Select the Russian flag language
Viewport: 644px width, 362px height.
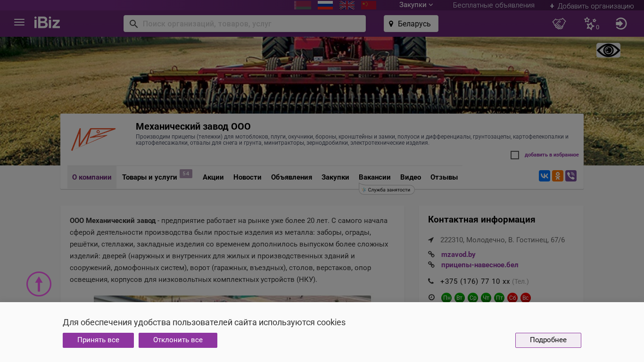[325, 5]
